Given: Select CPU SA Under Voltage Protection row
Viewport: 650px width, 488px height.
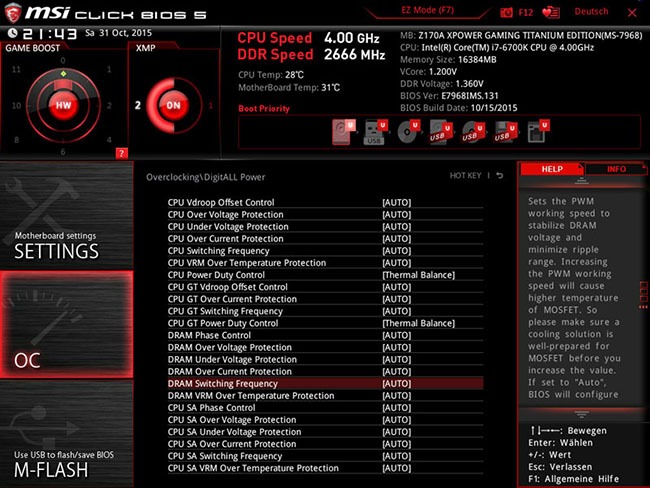Looking at the screenshot, I should [x=325, y=432].
